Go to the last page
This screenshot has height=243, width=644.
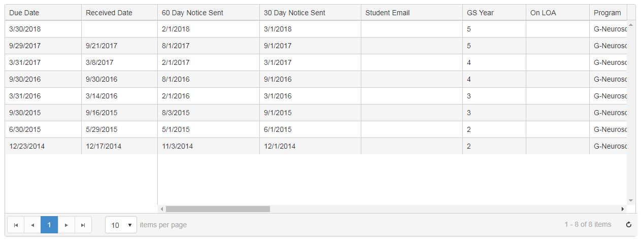83,225
